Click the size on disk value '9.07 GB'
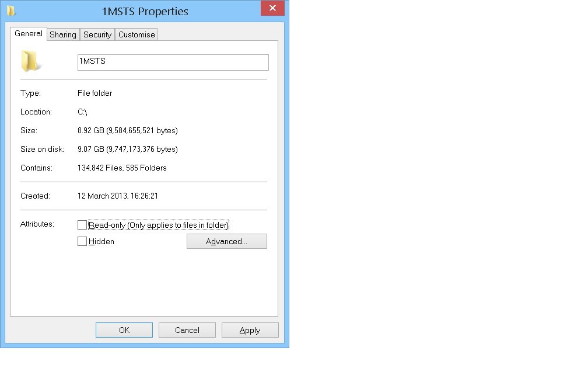 91,150
